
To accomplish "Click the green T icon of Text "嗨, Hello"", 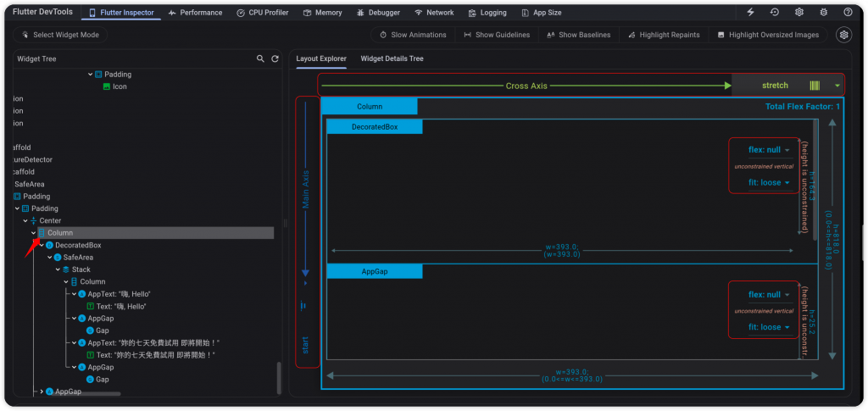I will [x=90, y=306].
